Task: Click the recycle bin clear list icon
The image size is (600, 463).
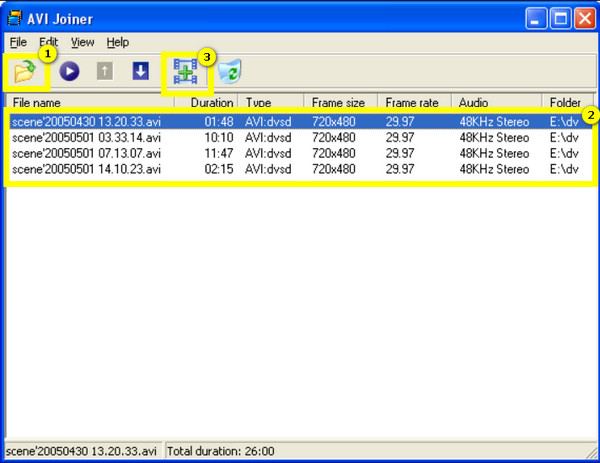Action: 230,71
